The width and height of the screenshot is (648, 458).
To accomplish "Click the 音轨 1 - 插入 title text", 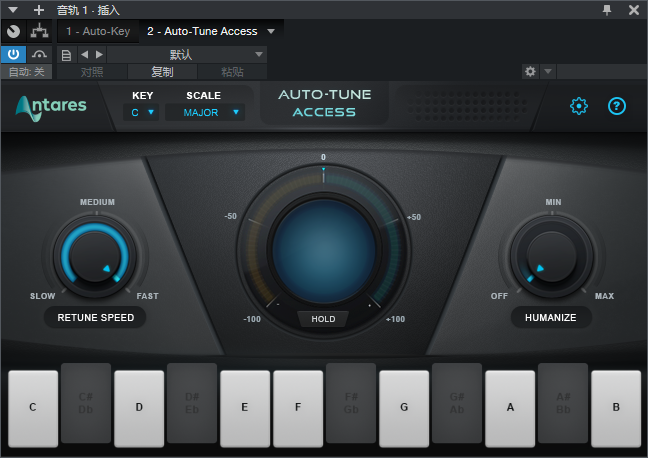I will 88,10.
